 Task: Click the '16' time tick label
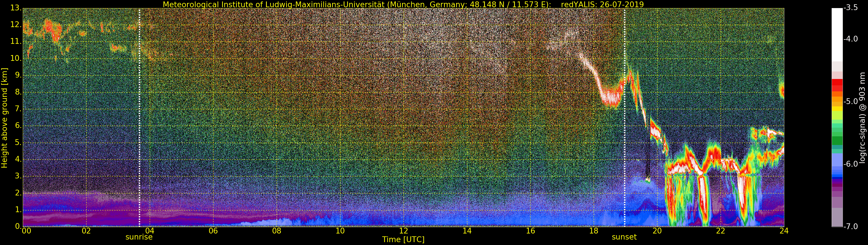pos(530,231)
